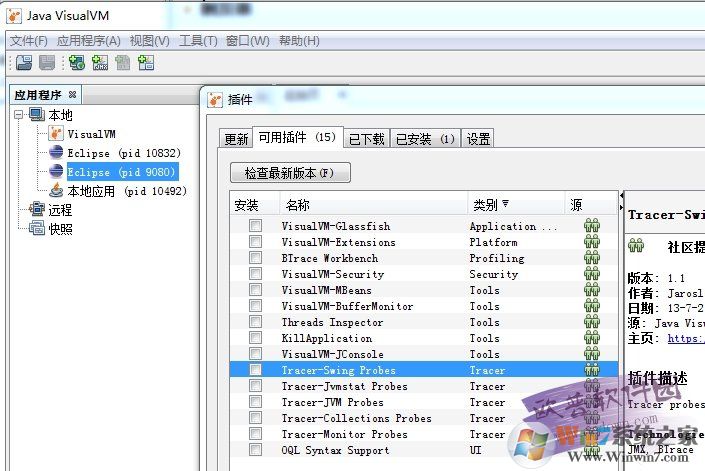The image size is (705, 471).
Task: Click the add JMX connection toolbar icon
Action: point(100,62)
